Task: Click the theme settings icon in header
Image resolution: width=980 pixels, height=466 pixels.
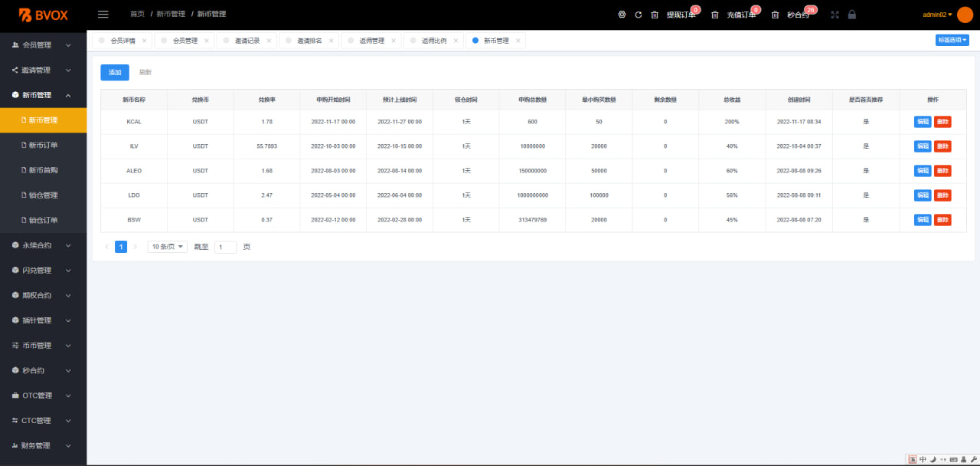Action: [622, 15]
